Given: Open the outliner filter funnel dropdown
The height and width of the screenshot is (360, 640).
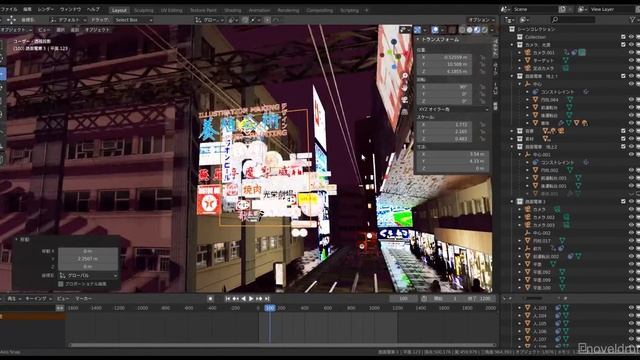Looking at the screenshot, I should (x=634, y=19).
